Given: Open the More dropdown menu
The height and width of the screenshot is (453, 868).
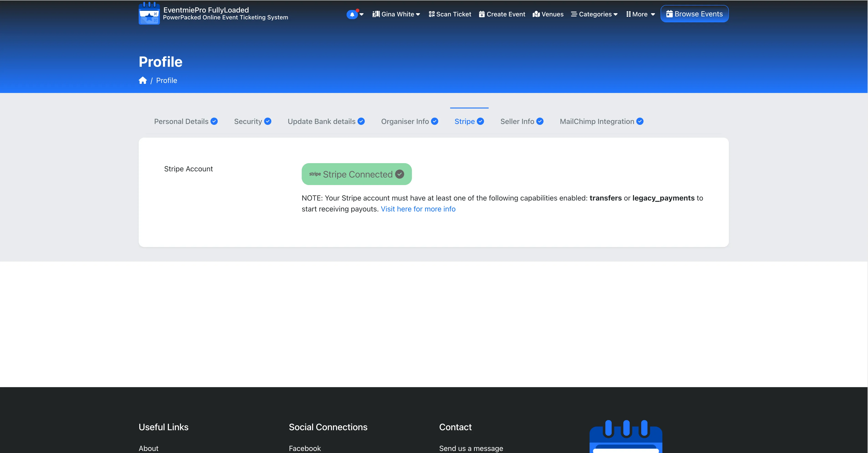Looking at the screenshot, I should (x=640, y=14).
